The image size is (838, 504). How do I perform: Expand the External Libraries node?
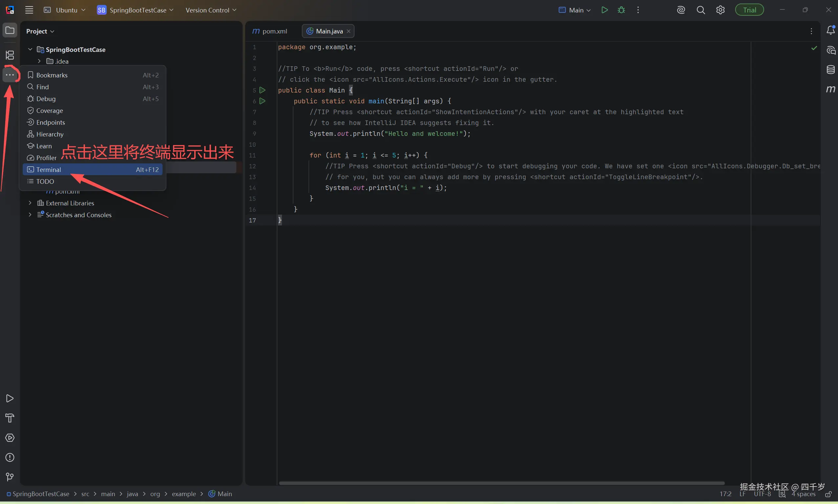(30, 203)
